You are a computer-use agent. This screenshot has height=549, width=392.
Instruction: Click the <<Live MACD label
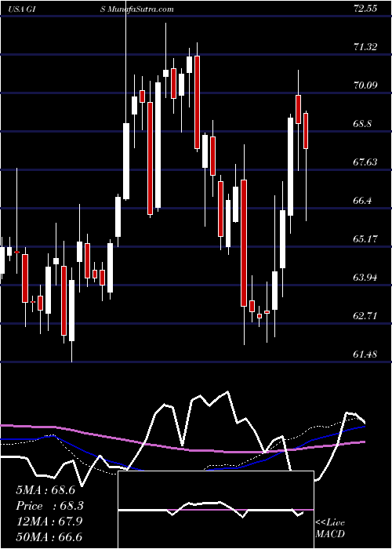coord(330,529)
